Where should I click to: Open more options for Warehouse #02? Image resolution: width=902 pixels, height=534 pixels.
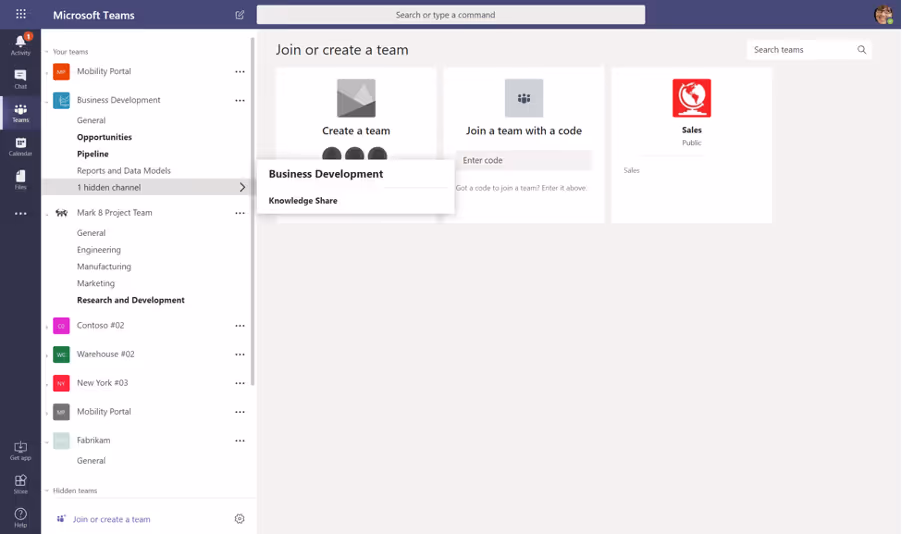(240, 354)
